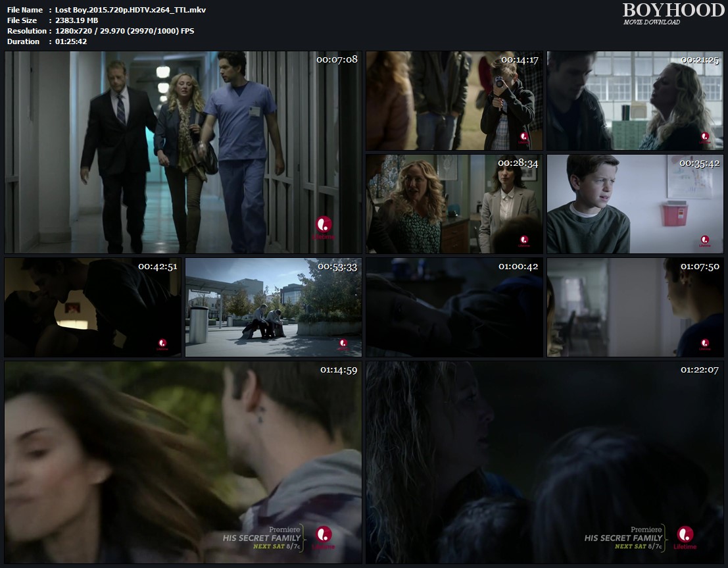728x568 pixels.
Task: Open the thumbnail at 00:07:08
Action: (x=183, y=152)
